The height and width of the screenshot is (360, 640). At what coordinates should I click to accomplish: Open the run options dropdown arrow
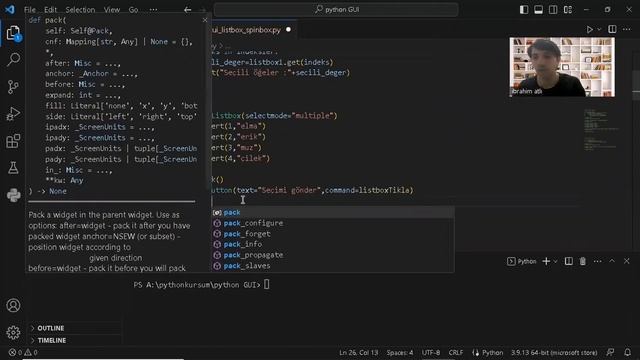pos(599,29)
